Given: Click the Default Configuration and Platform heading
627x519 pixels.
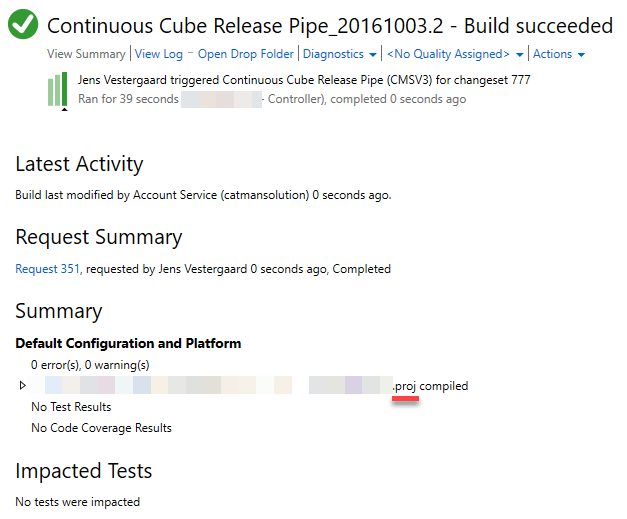Looking at the screenshot, I should coord(128,343).
